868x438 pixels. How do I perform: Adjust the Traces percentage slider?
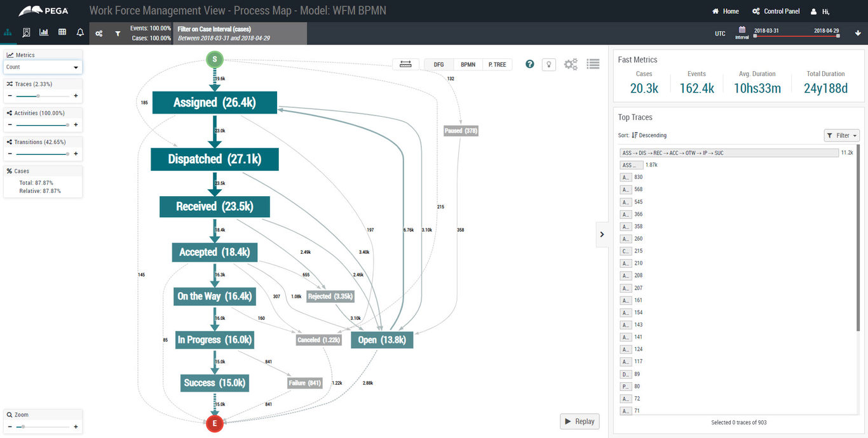(x=39, y=96)
